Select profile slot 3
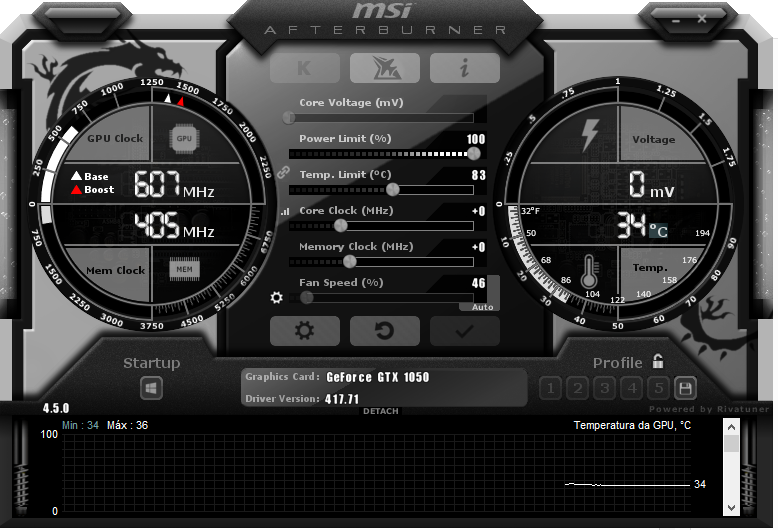 pos(604,388)
